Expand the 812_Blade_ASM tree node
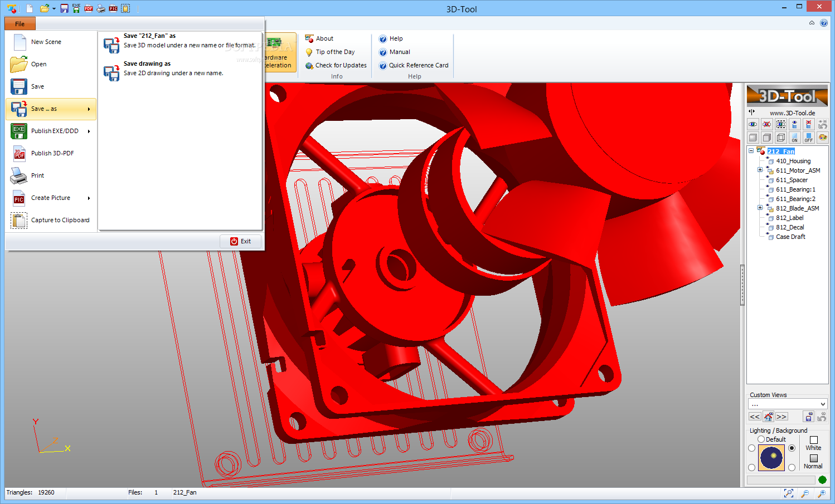The height and width of the screenshot is (504, 835). (760, 208)
